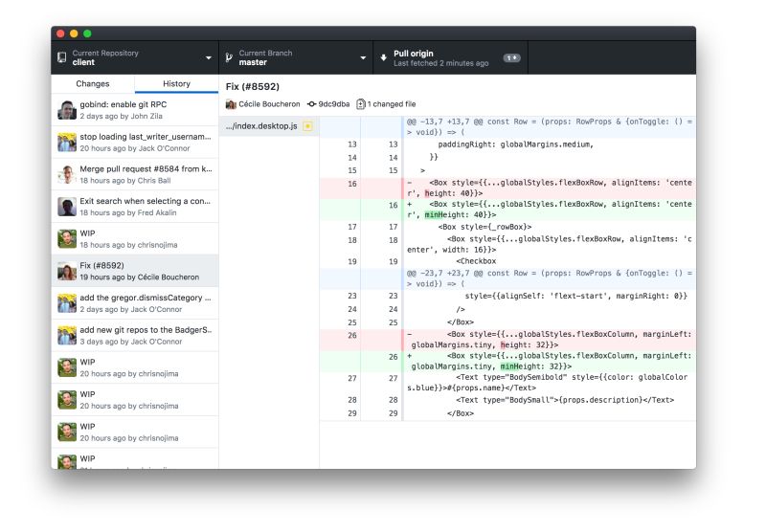Select commit 'add new git repos to the BadgerS..'
The height and width of the screenshot is (532, 766).
point(135,335)
